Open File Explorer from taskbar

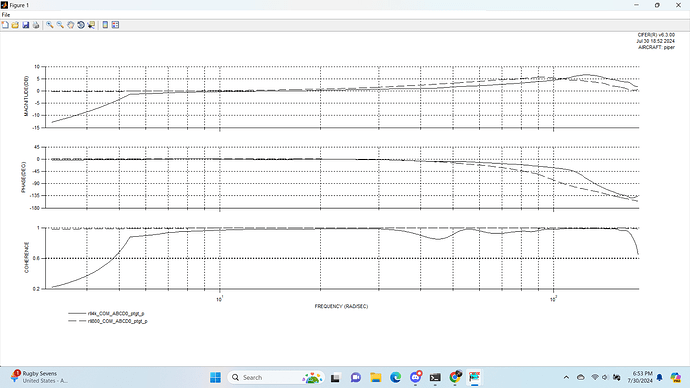click(x=375, y=377)
